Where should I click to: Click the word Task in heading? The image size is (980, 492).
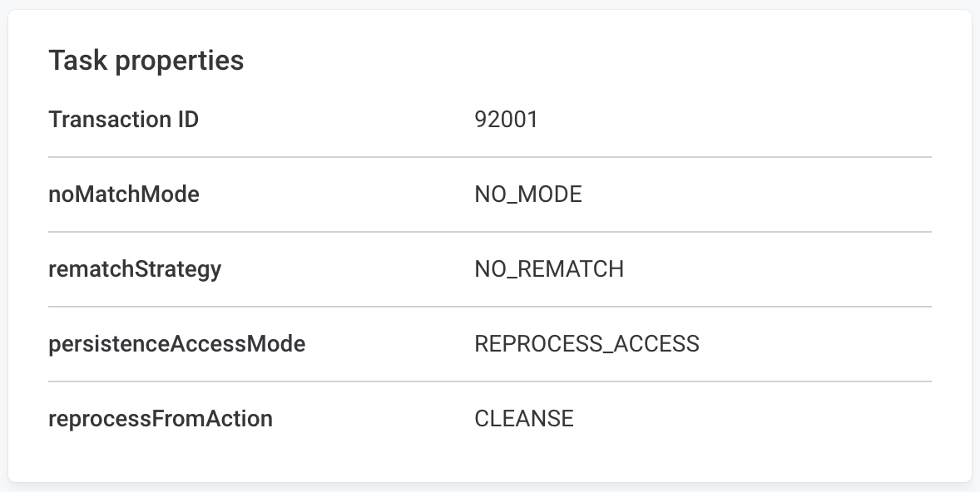tap(78, 61)
